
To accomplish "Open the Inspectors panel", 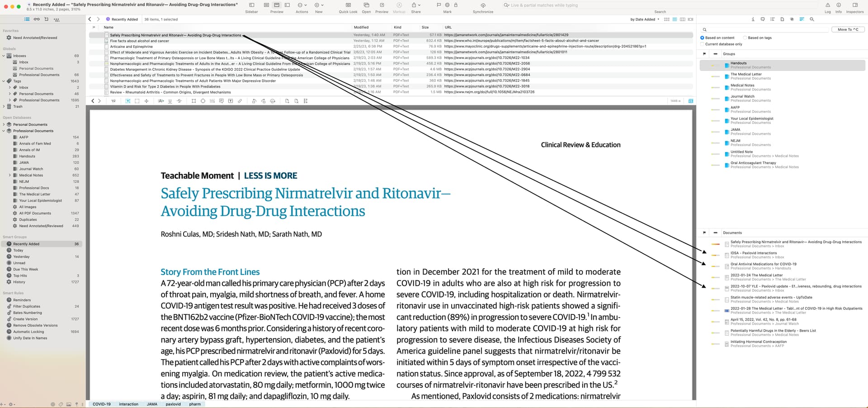I will point(854,5).
